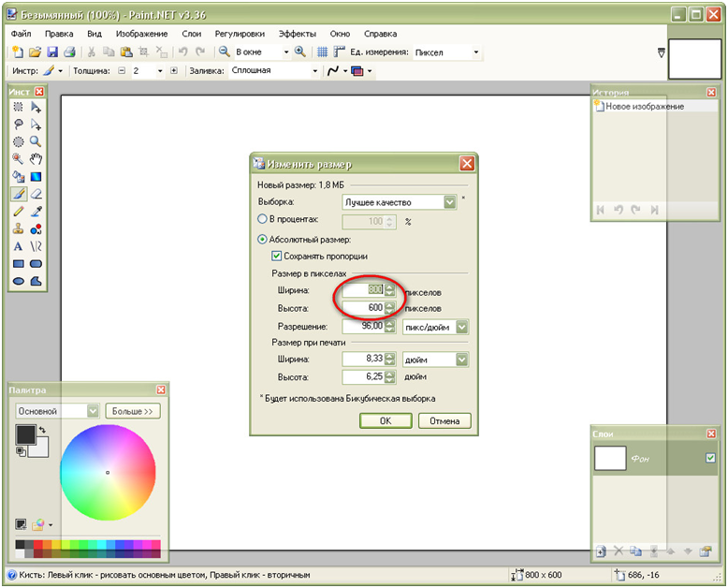Open the 'В окне' zoom dropdown
This screenshot has height=588, width=728.
[x=286, y=52]
